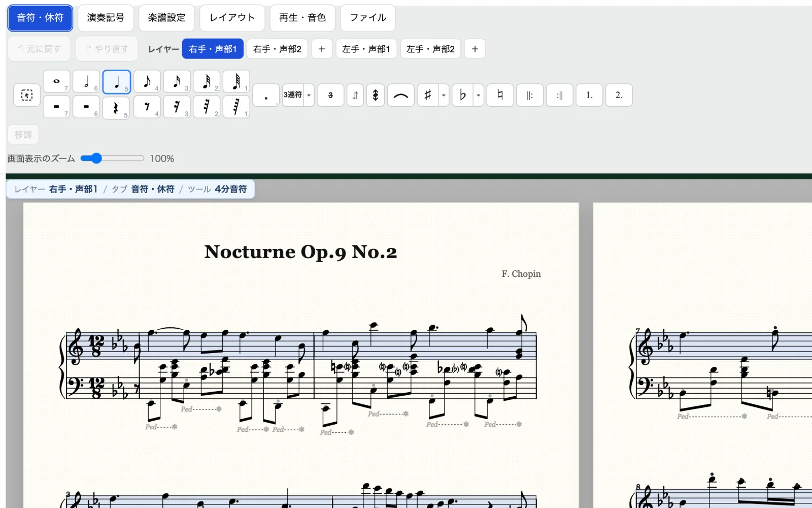Open the 再生・音色 tab
812x508 pixels.
302,18
